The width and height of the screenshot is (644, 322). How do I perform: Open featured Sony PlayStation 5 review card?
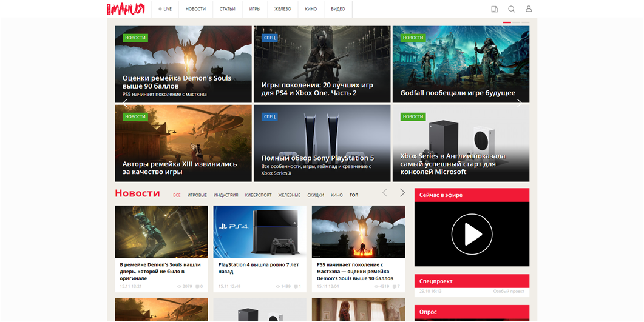[322, 143]
